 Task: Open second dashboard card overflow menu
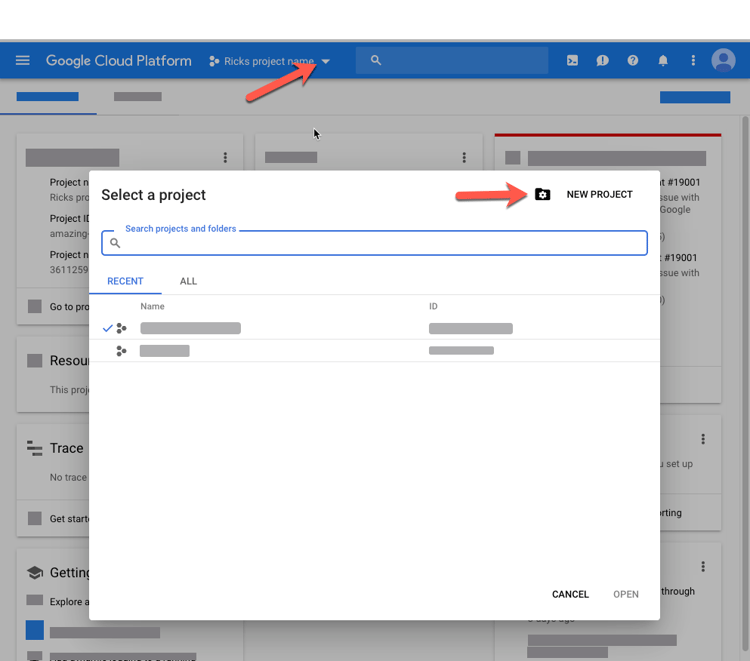click(464, 157)
